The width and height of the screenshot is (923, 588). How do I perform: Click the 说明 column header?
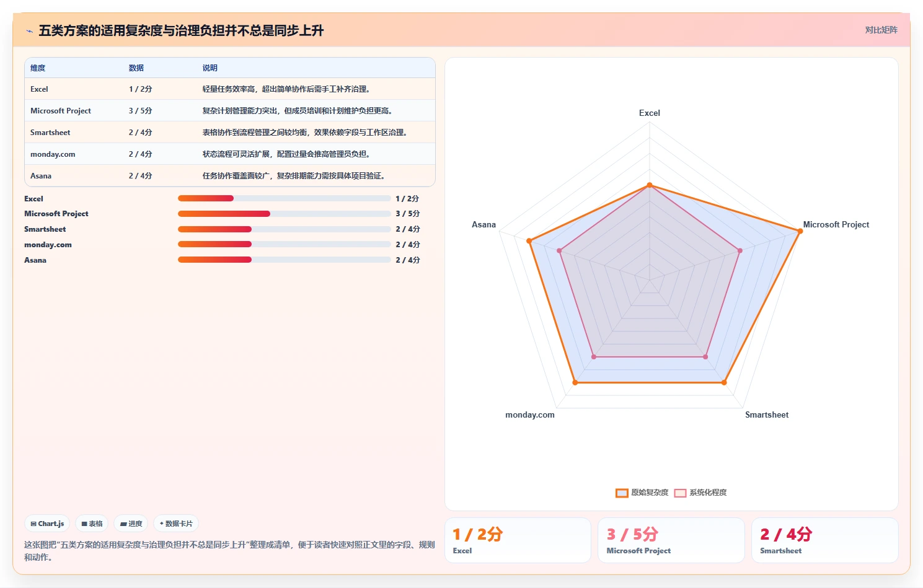(210, 68)
